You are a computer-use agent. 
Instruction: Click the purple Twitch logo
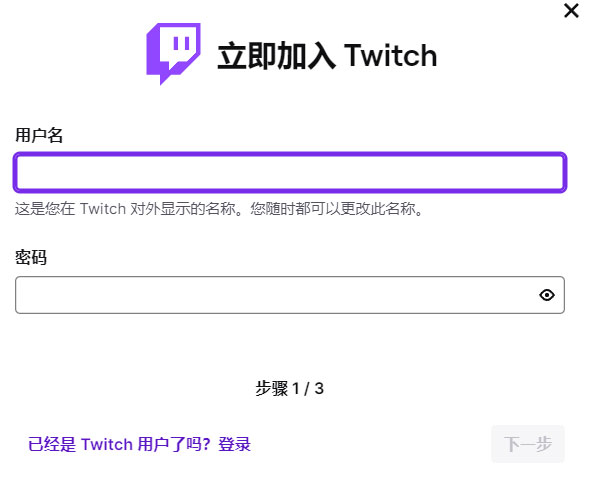click(173, 54)
